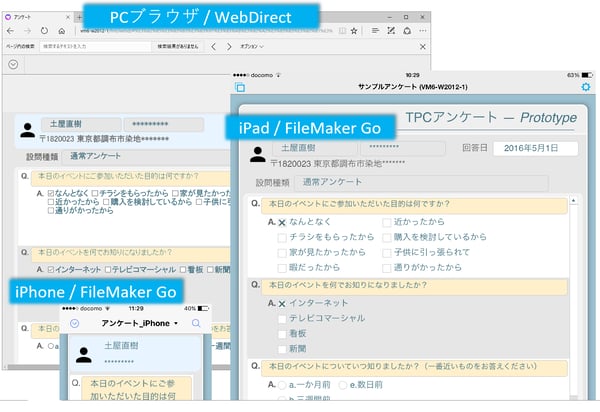600x412 pixels.
Task: Uncheck インターネット in PC browser survey
Action: [x=51, y=270]
